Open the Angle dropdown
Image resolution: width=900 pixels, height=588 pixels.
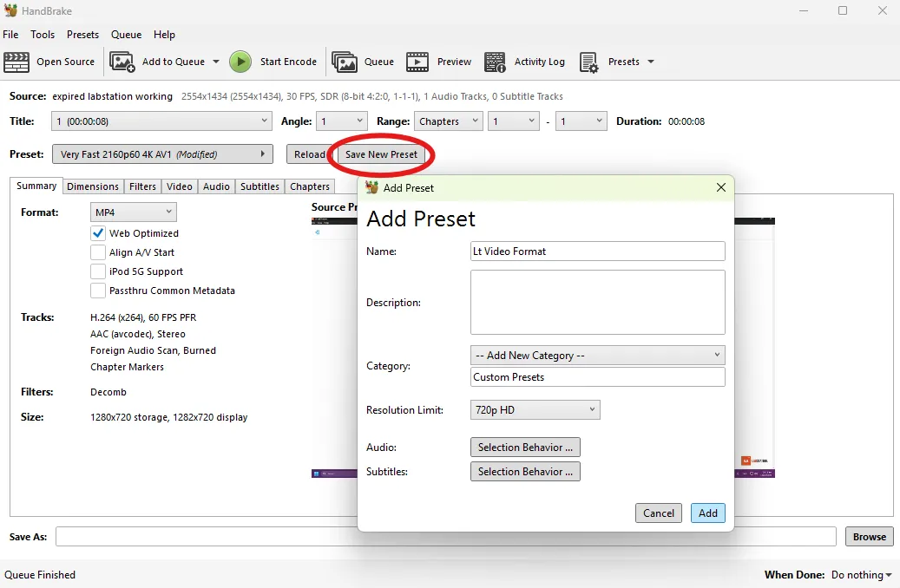(x=342, y=121)
